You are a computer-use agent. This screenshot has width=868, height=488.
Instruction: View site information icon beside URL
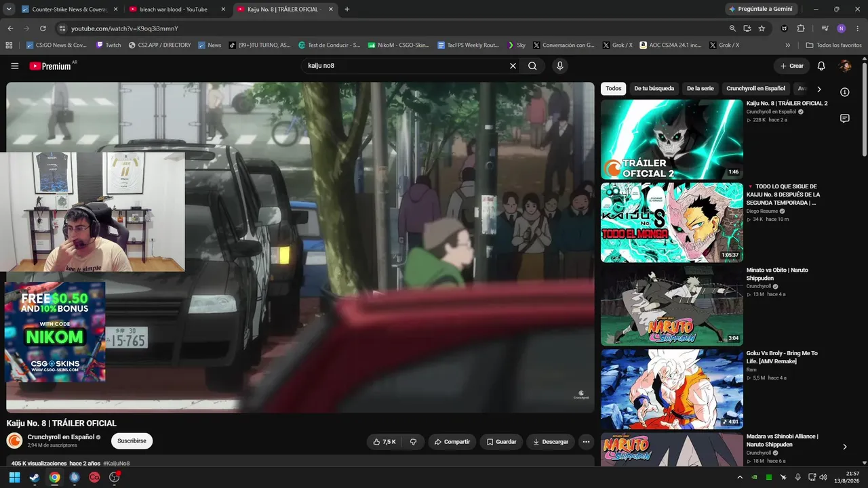pos(62,28)
